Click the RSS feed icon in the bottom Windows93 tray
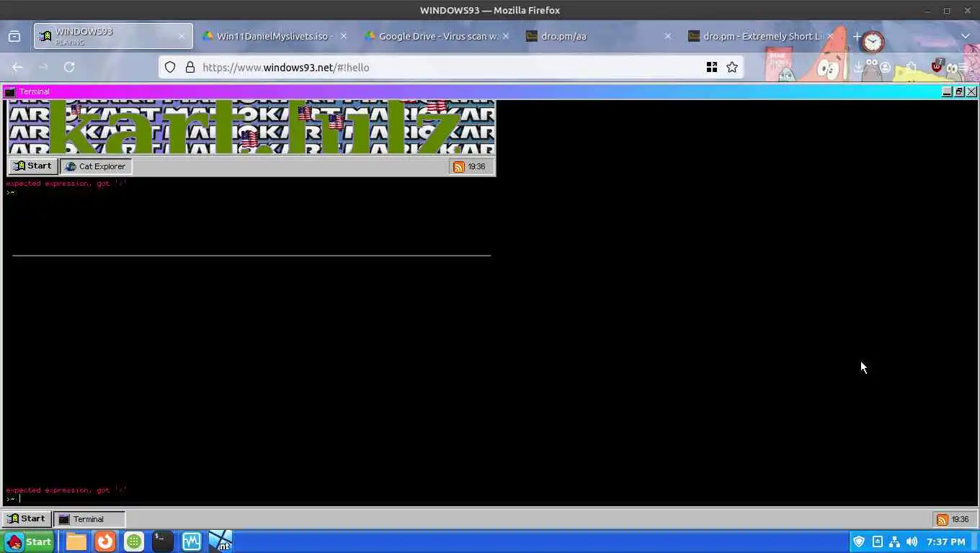Viewport: 980px width, 553px height. [942, 519]
